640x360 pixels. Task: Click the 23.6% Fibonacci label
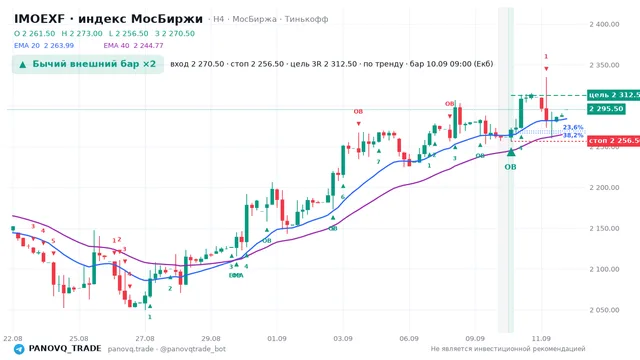point(573,128)
